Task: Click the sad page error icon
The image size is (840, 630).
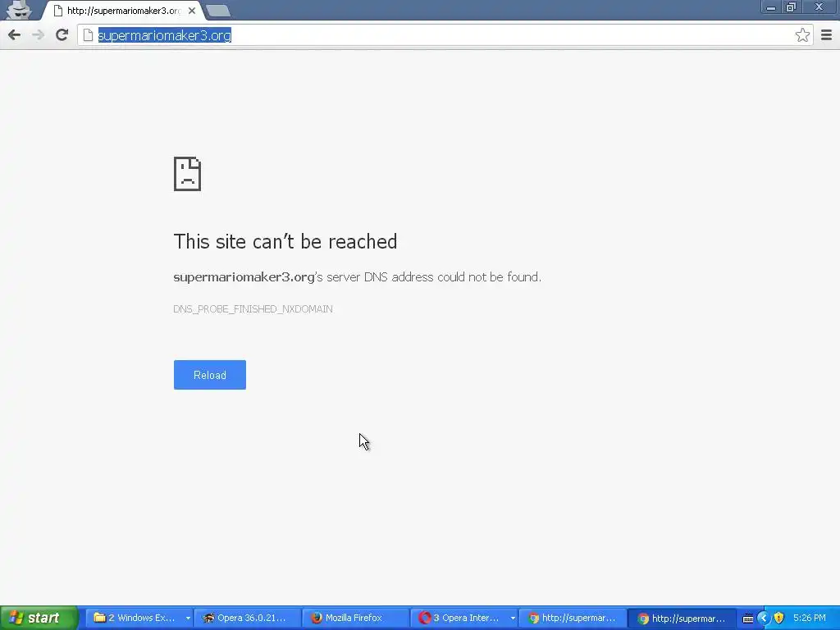Action: pos(187,174)
